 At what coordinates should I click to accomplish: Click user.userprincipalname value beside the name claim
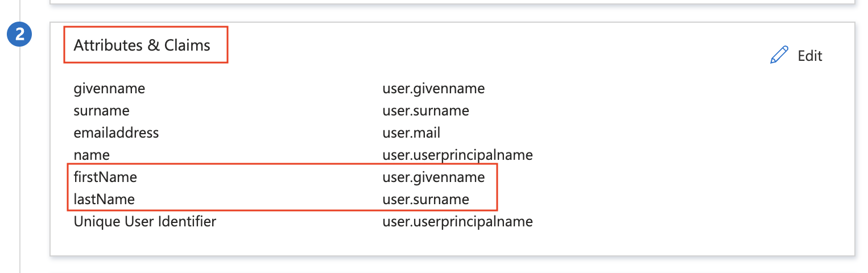[457, 155]
